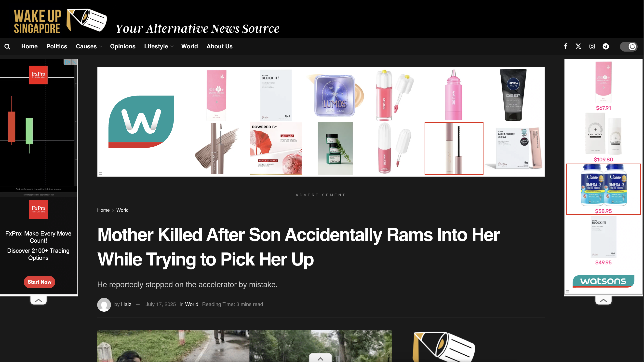Screen dimensions: 644x362
Task: Open the search magnifier icon
Action: (7, 46)
